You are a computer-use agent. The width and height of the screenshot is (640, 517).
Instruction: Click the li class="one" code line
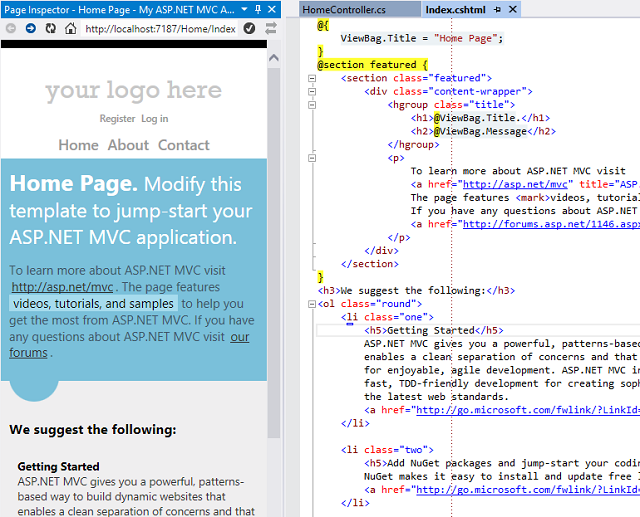[387, 317]
